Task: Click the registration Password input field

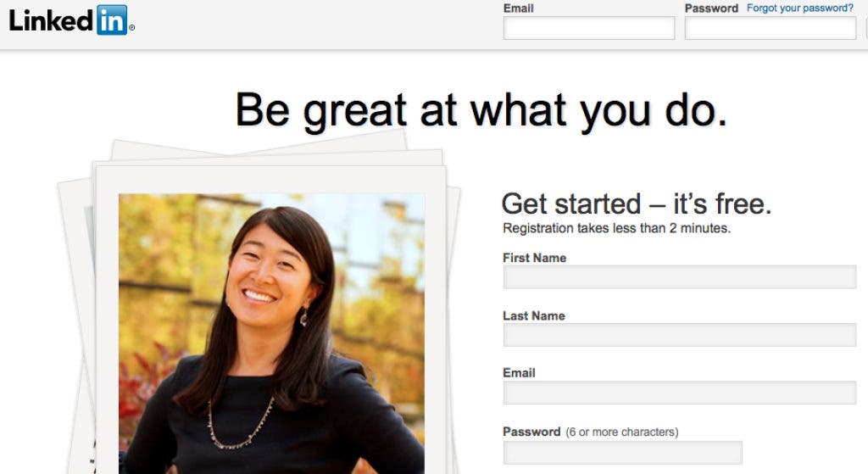Action: [x=623, y=453]
